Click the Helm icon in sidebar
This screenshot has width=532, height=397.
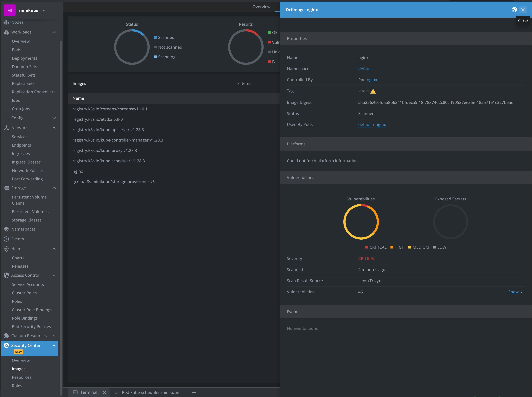(x=6, y=249)
